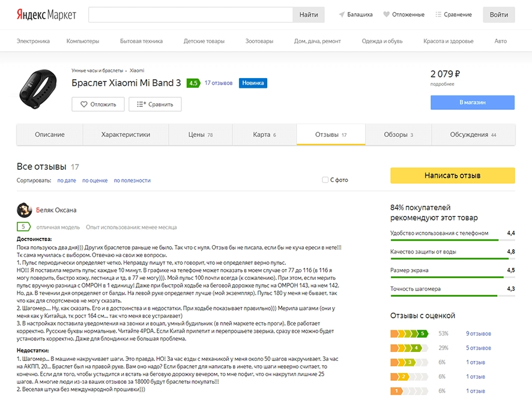Open the 1 отзыв link for rating 2
532x412 pixels.
point(476,377)
